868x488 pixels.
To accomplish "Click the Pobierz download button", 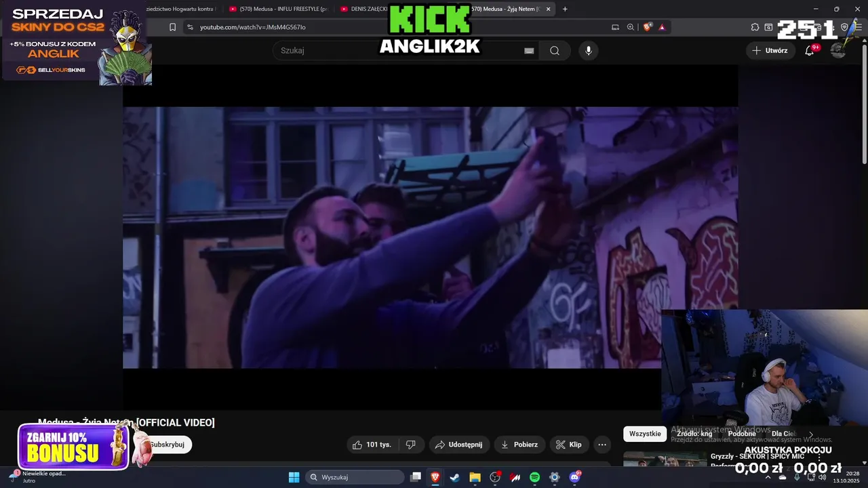I will pyautogui.click(x=519, y=445).
